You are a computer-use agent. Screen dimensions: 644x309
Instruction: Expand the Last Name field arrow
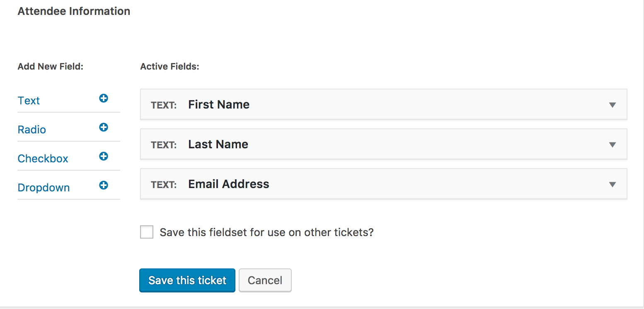(612, 145)
